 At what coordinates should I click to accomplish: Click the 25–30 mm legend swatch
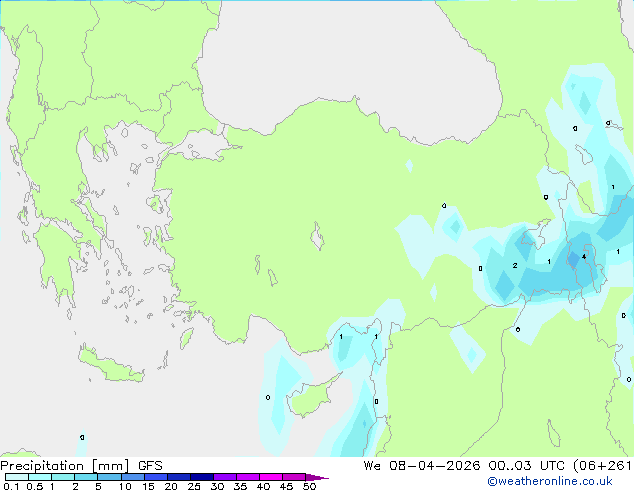[x=202, y=477]
